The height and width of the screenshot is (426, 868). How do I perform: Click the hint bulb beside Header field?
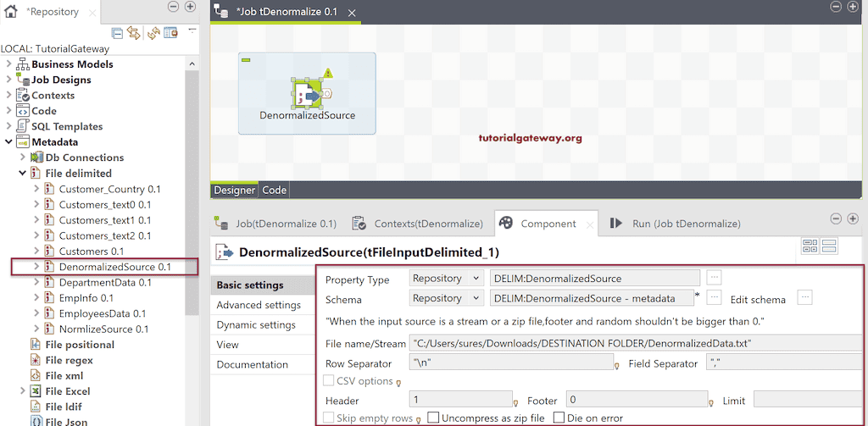click(515, 402)
